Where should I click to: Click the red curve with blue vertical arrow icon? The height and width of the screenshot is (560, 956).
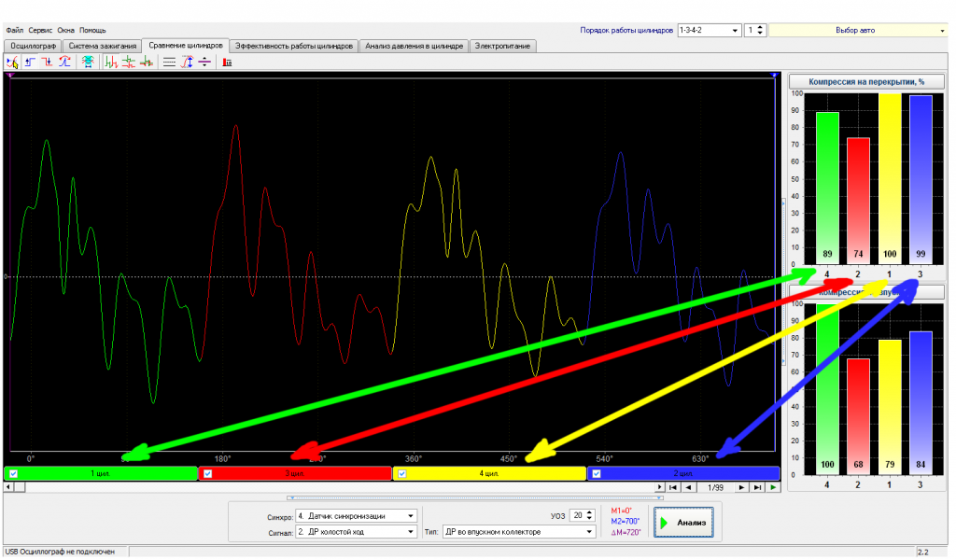(187, 63)
